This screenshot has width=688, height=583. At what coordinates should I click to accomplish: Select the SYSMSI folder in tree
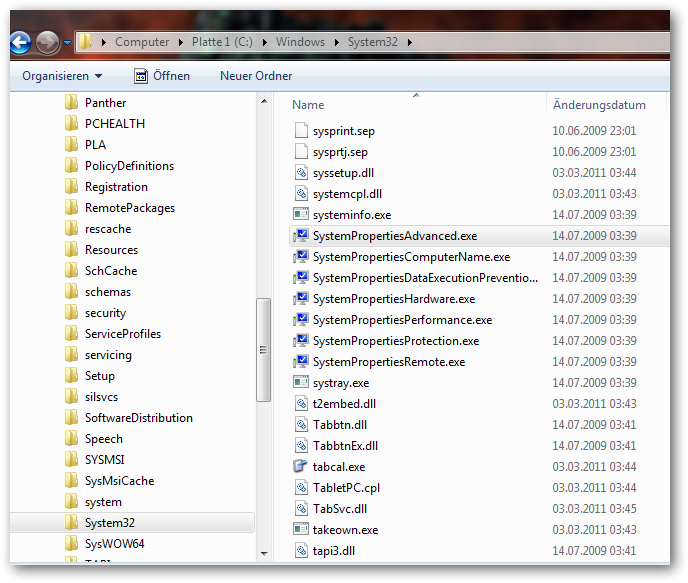coord(104,460)
